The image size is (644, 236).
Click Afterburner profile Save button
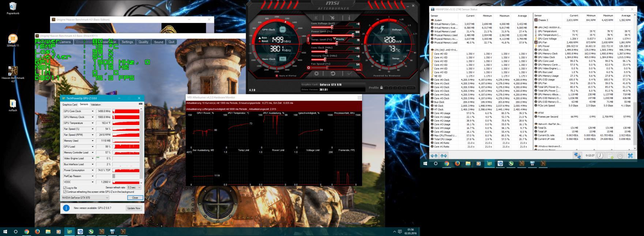[411, 88]
